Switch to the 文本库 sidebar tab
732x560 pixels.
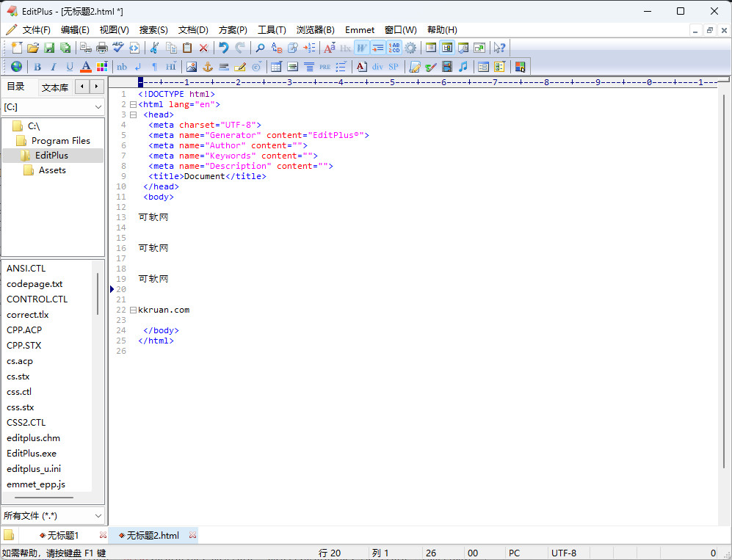(55, 87)
